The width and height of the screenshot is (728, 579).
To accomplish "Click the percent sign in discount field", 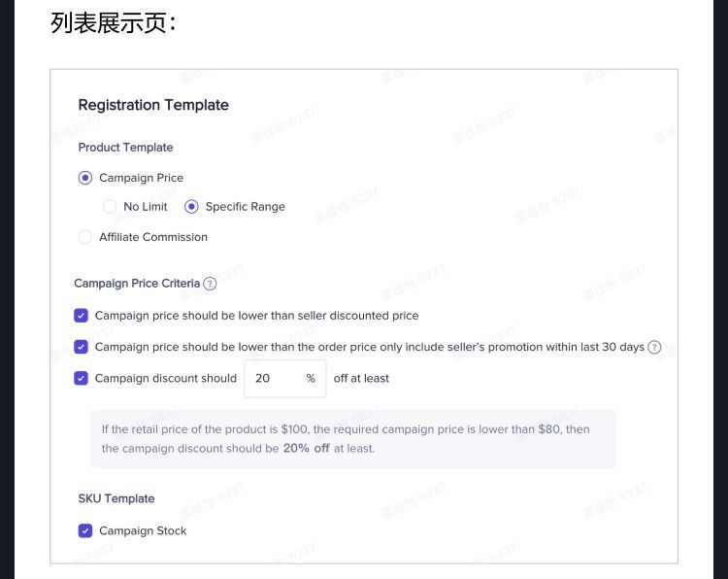I will coord(311,378).
